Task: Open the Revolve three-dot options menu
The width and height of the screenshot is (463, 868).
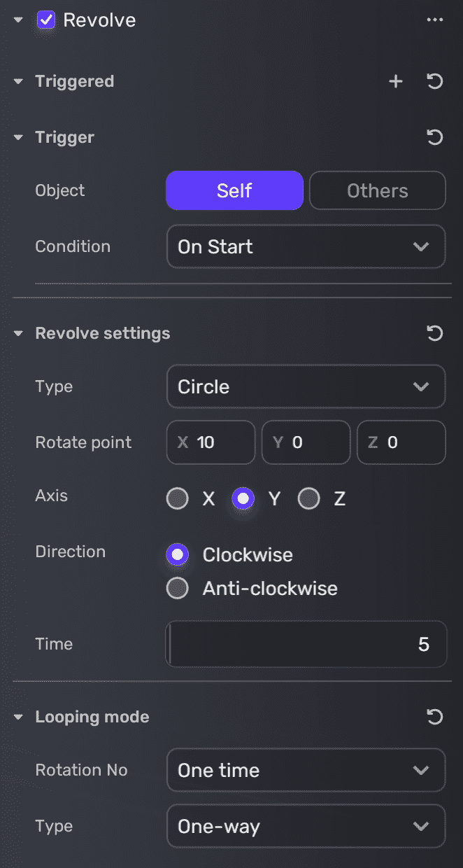Action: point(434,20)
